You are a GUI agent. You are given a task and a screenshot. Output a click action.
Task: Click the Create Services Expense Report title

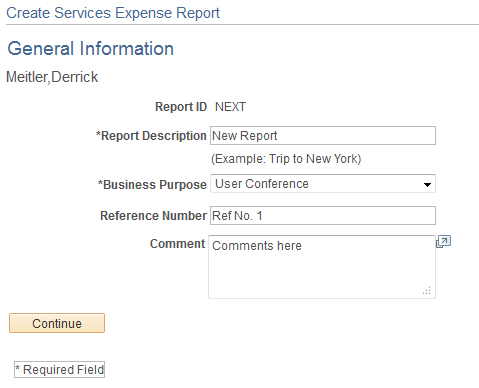[x=113, y=13]
